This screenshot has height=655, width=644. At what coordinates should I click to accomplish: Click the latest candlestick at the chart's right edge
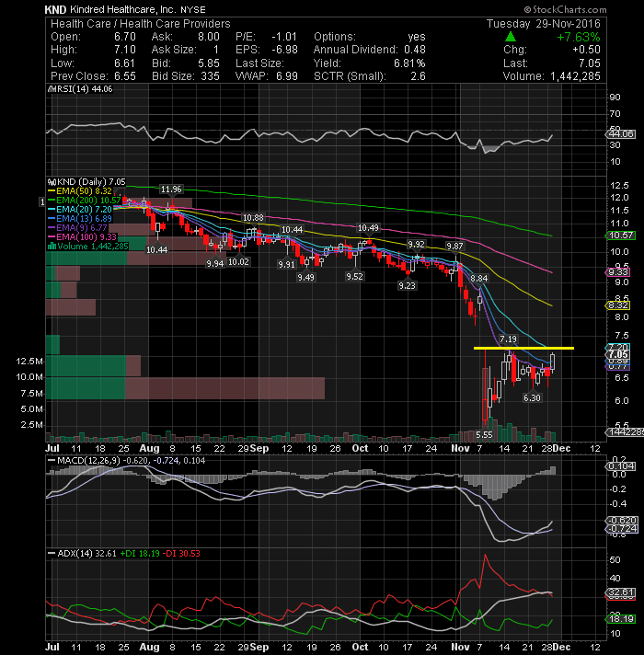click(x=553, y=362)
